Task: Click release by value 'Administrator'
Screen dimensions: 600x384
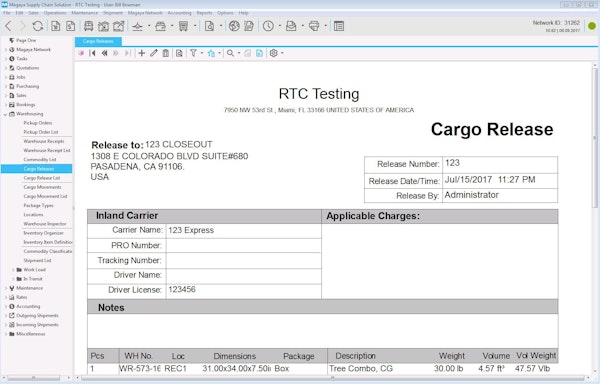Action: (471, 195)
